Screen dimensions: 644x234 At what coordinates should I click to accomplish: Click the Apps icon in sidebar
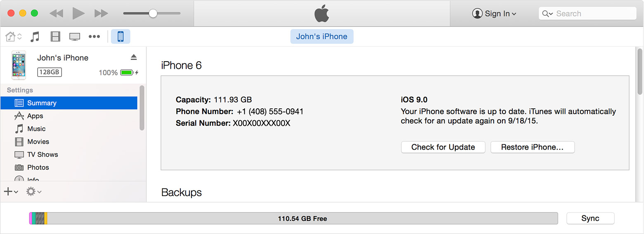click(x=19, y=116)
